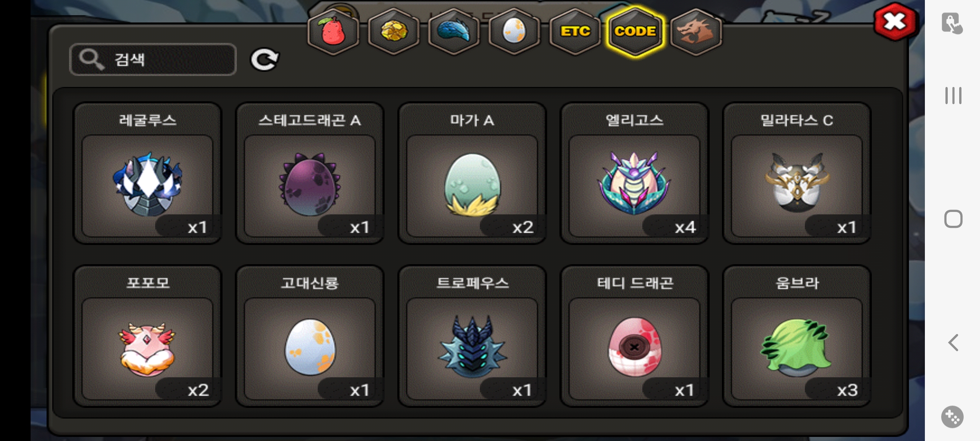Open the spotted egg category tab
The width and height of the screenshot is (980, 441).
[x=514, y=31]
